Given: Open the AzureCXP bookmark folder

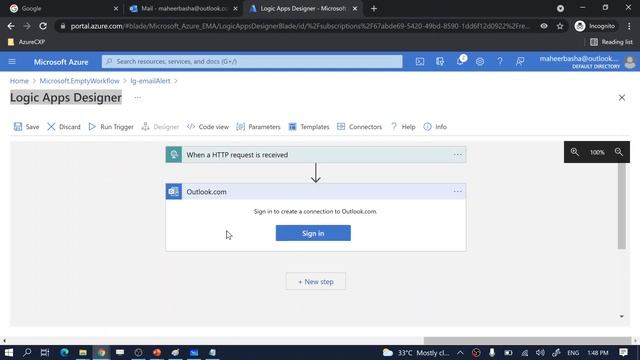Looking at the screenshot, I should (x=27, y=42).
